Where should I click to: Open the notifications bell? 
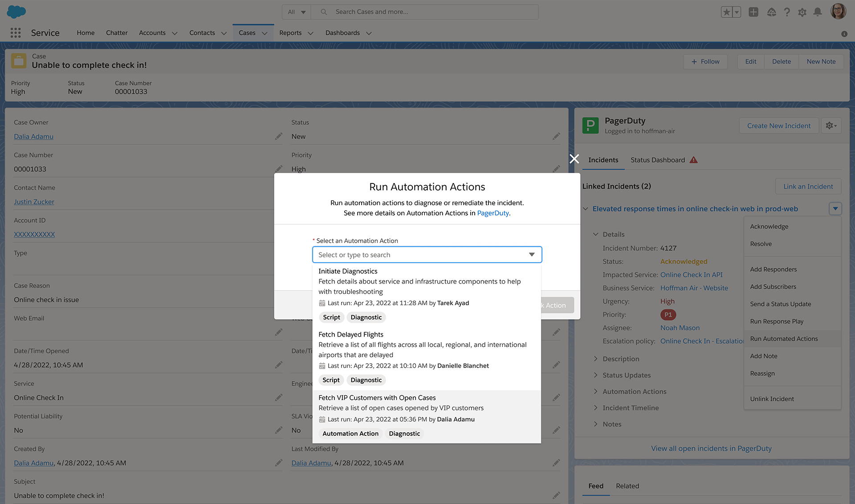pyautogui.click(x=818, y=12)
